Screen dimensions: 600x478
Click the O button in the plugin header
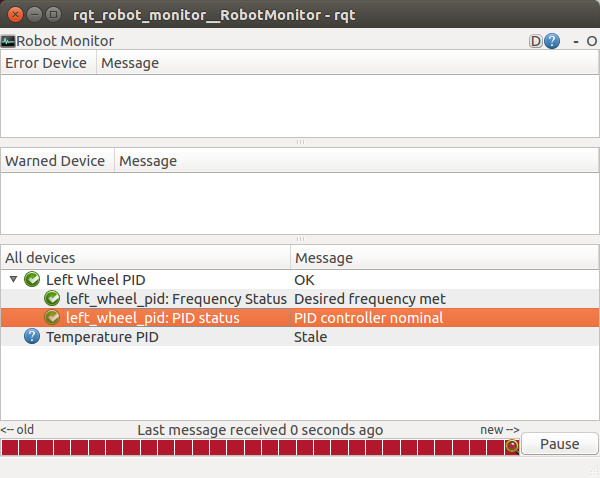point(591,41)
